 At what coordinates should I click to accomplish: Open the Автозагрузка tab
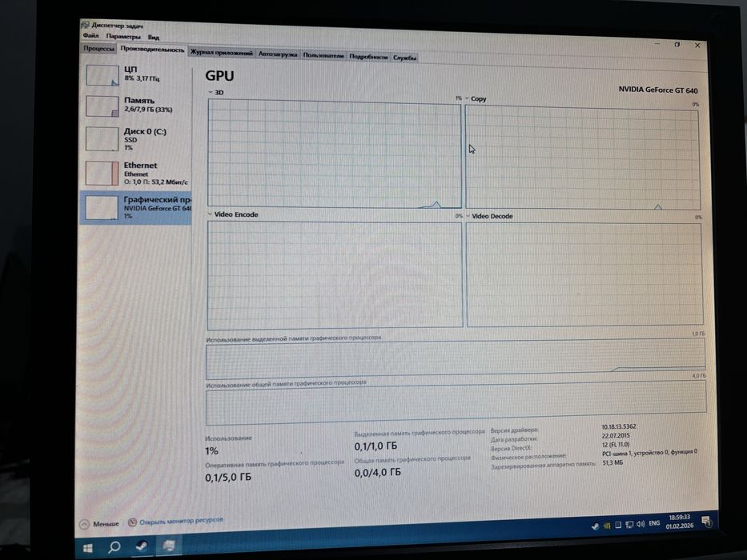point(278,54)
